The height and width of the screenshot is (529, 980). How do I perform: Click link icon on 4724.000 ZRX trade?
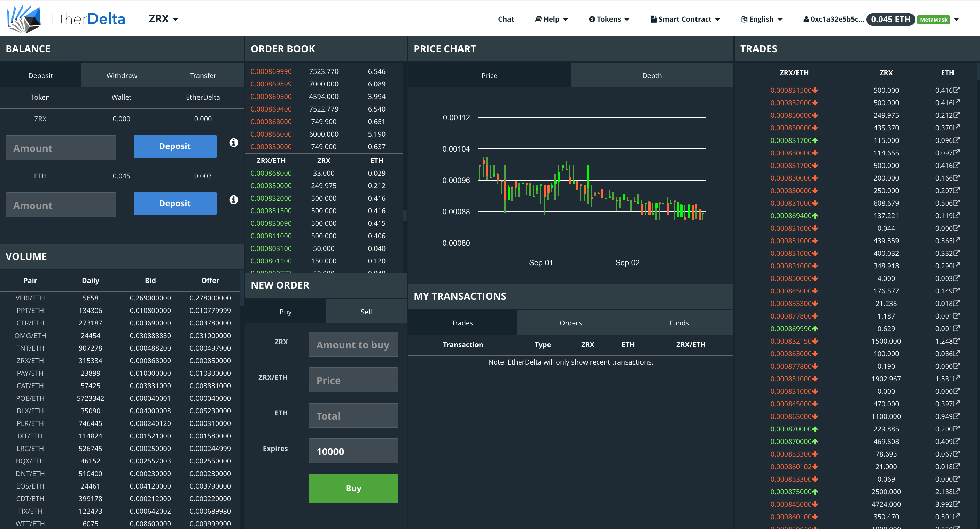coord(956,504)
